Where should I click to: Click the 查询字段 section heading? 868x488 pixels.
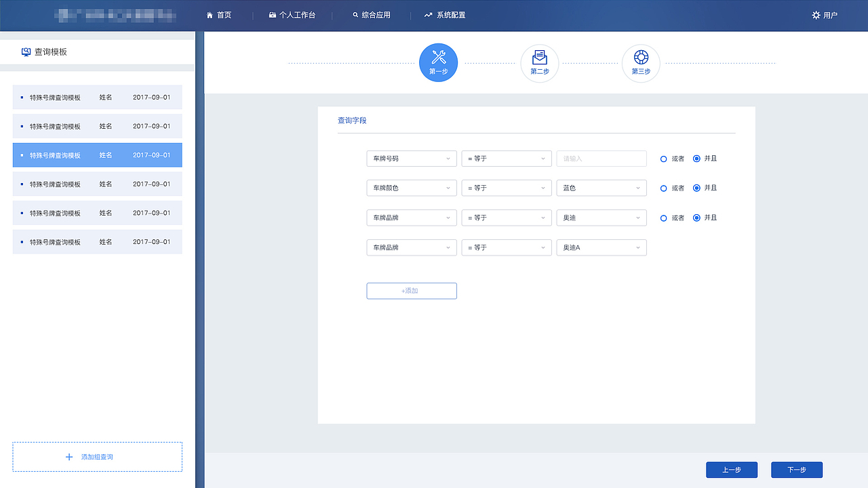pos(352,121)
